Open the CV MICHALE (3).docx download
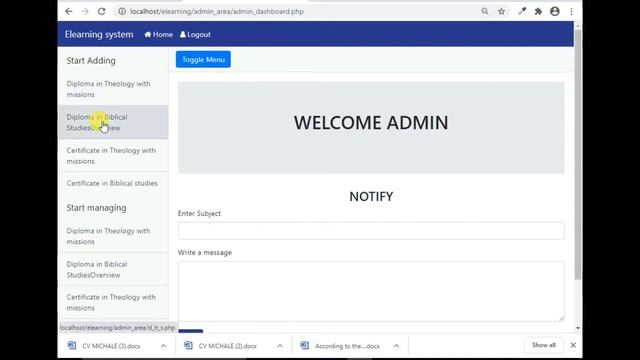 111,346
